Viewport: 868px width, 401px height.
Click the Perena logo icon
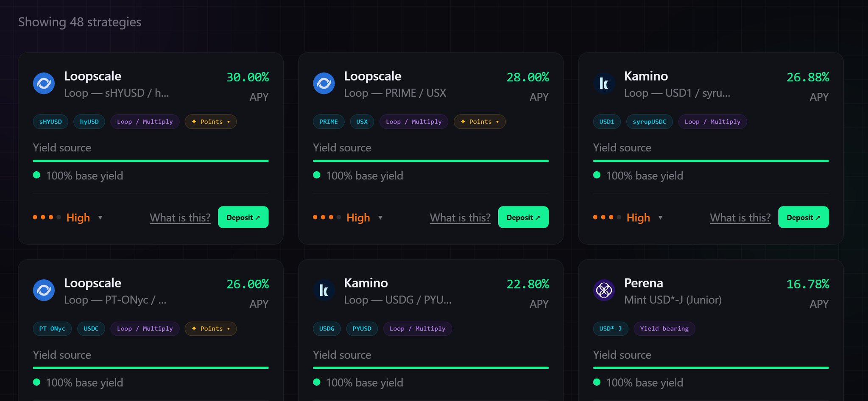point(604,290)
